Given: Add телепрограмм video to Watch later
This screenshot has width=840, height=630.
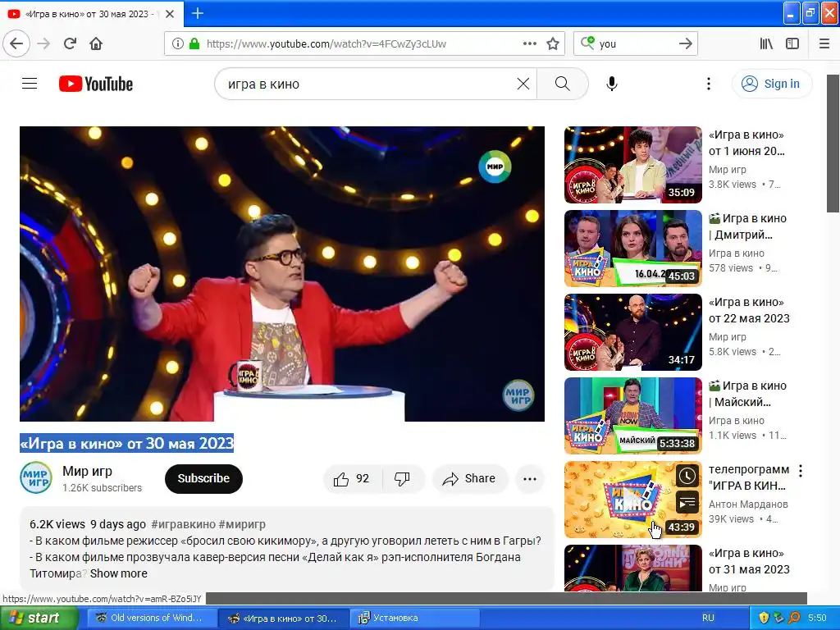Looking at the screenshot, I should pos(687,476).
